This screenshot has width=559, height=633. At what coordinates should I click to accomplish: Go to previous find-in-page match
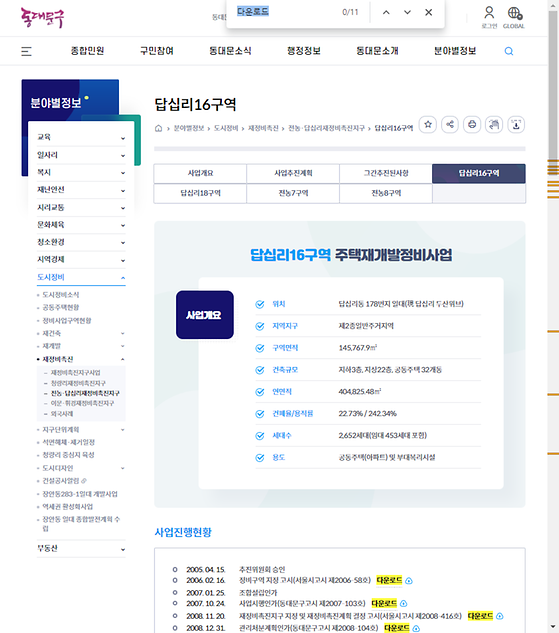pos(386,13)
